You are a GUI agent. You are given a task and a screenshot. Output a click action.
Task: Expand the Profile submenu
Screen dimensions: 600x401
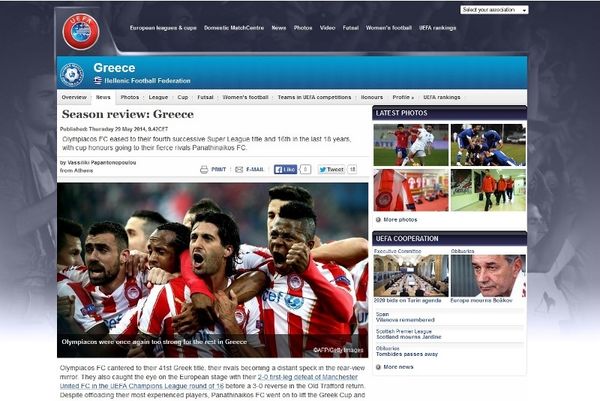[403, 97]
